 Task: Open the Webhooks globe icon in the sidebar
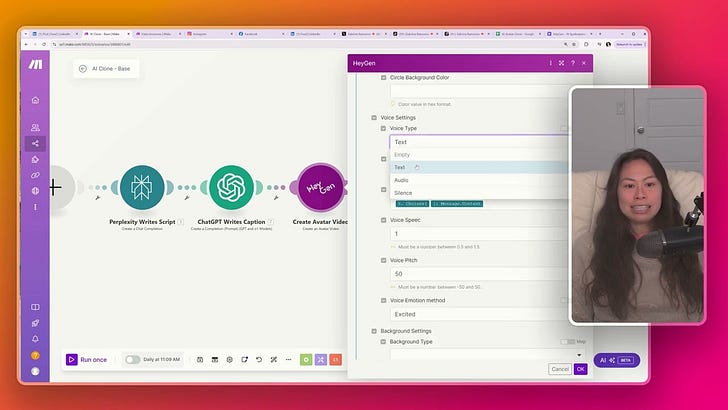35,191
